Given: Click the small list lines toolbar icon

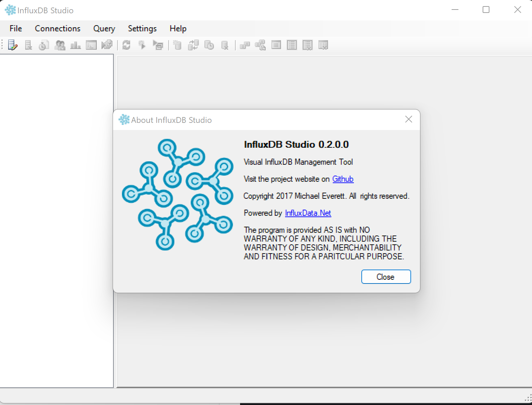Looking at the screenshot, I should [276, 45].
